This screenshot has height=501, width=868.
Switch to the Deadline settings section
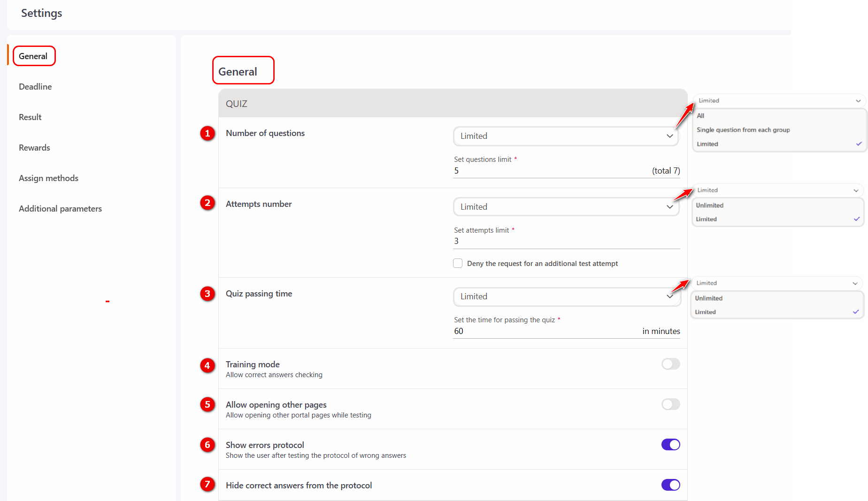(x=35, y=87)
